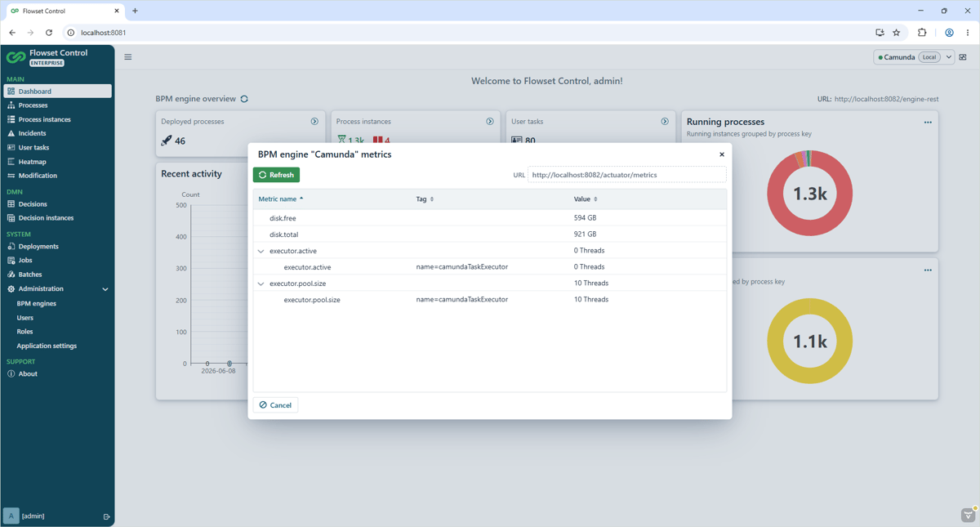
Task: Open Process instances card arrow icon
Action: click(x=490, y=122)
